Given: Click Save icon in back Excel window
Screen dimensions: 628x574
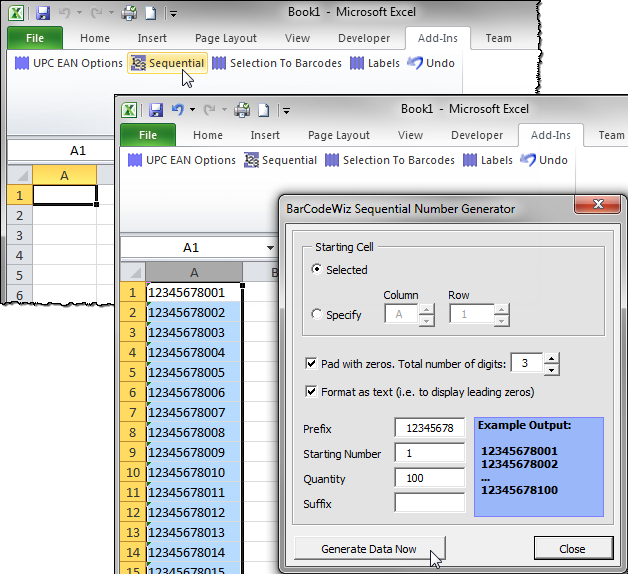Looking at the screenshot, I should click(x=43, y=13).
